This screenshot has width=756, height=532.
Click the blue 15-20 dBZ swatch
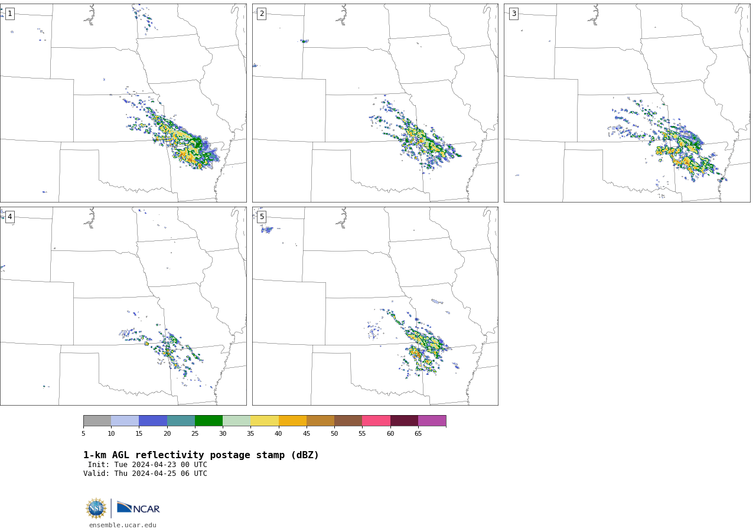pos(153,421)
